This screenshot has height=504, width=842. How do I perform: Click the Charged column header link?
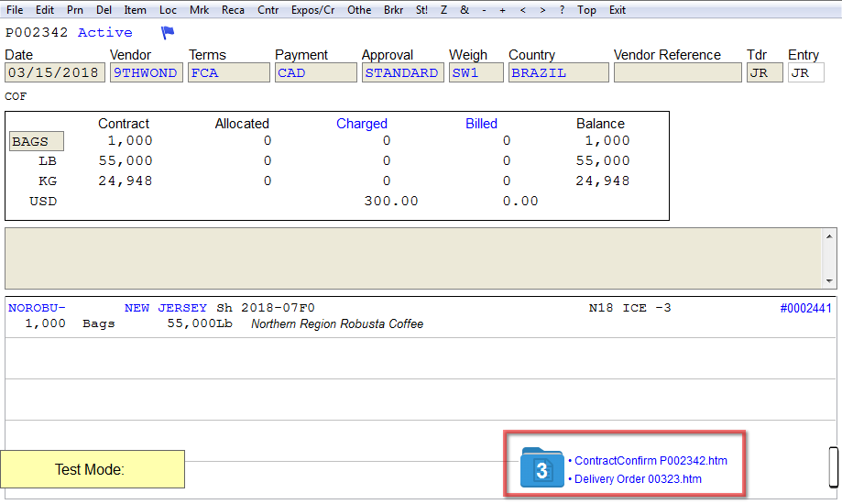click(x=361, y=124)
